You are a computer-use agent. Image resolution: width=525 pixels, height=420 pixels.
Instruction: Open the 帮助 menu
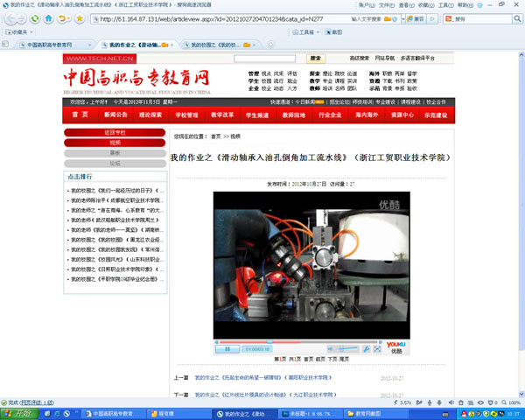[x=465, y=5]
